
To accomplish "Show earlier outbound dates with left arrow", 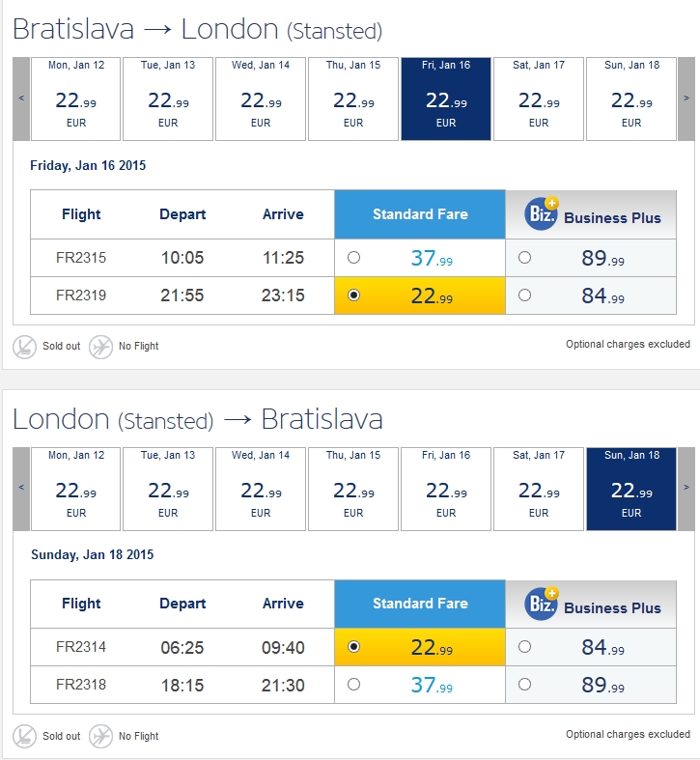I will click(21, 99).
